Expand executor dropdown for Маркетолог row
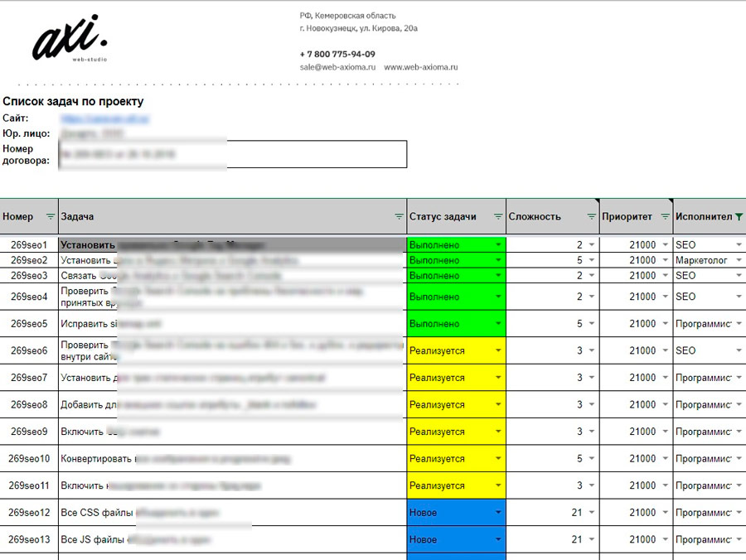The image size is (746, 560). coord(739,261)
